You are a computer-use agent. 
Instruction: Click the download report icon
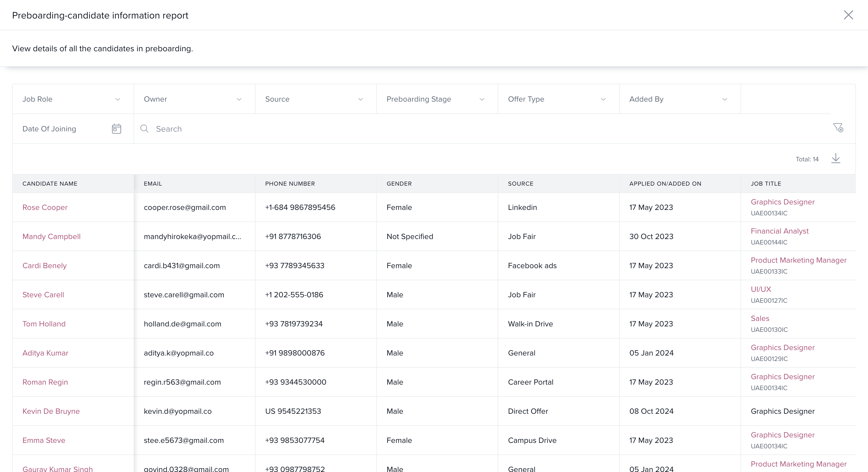tap(836, 158)
